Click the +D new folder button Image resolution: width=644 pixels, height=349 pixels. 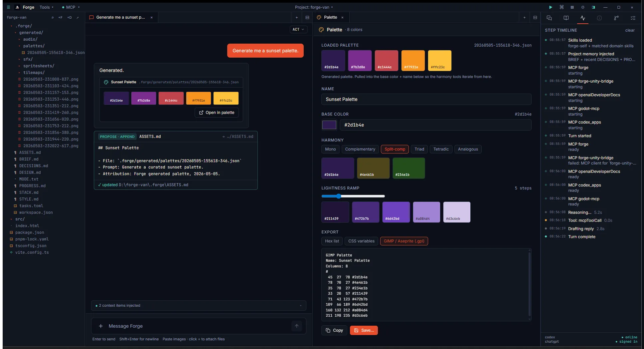pyautogui.click(x=70, y=17)
